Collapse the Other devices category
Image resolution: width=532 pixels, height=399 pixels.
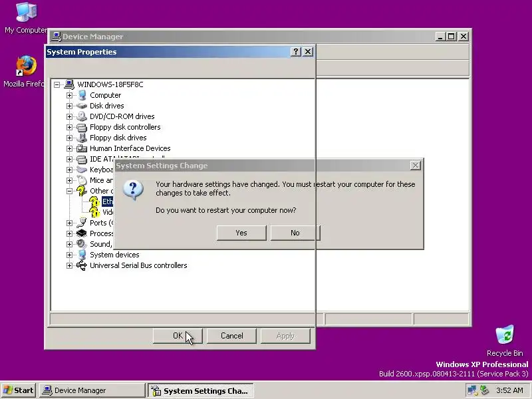click(69, 191)
